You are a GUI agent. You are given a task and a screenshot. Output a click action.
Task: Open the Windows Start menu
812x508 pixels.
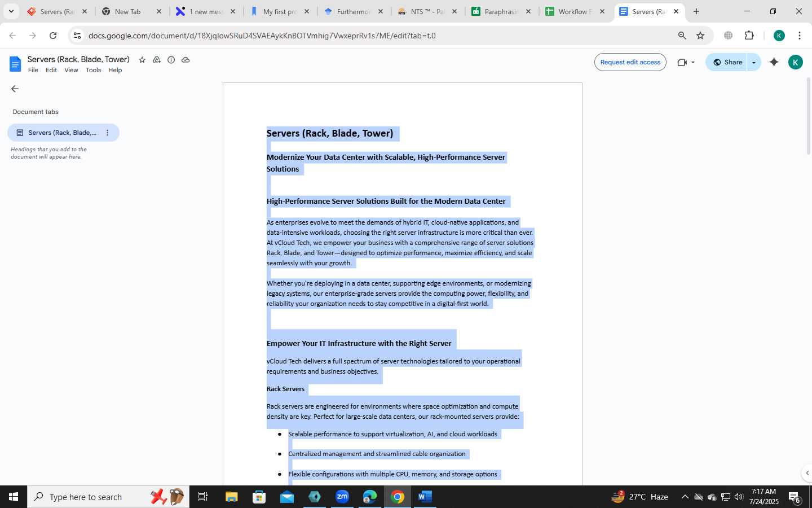(x=14, y=497)
